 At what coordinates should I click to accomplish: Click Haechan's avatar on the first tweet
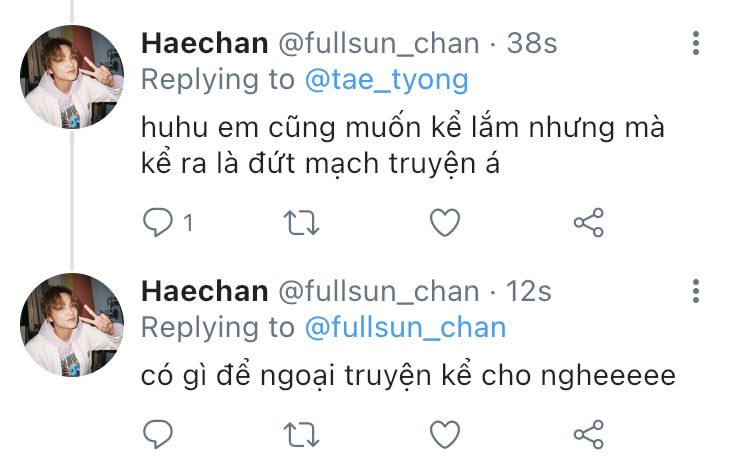72,77
